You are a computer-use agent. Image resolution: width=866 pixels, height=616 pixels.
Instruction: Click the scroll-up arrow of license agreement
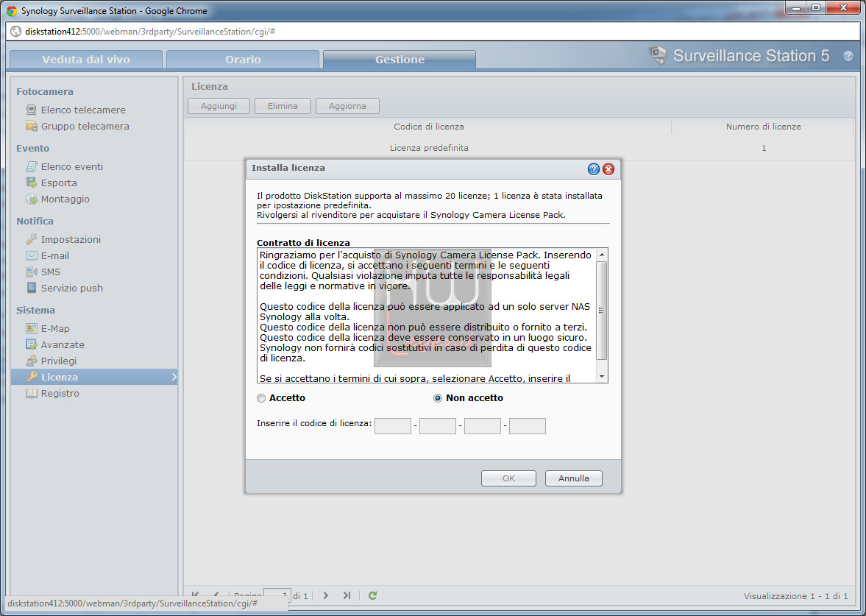602,254
